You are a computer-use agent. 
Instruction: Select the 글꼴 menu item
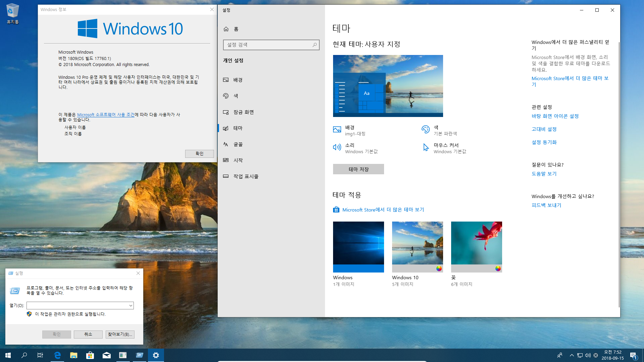click(271, 144)
